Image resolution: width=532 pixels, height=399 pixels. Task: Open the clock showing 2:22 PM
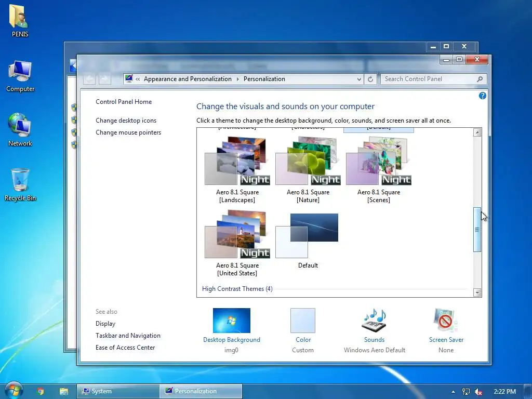504,392
